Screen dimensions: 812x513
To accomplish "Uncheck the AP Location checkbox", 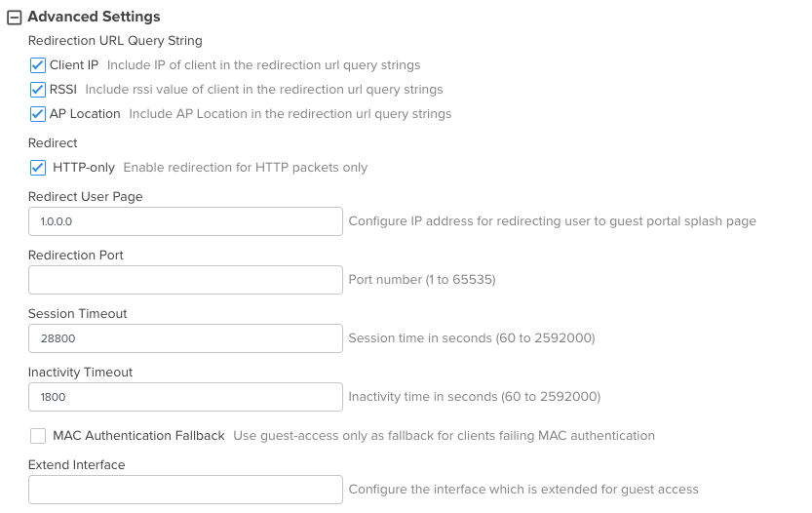I will (38, 114).
